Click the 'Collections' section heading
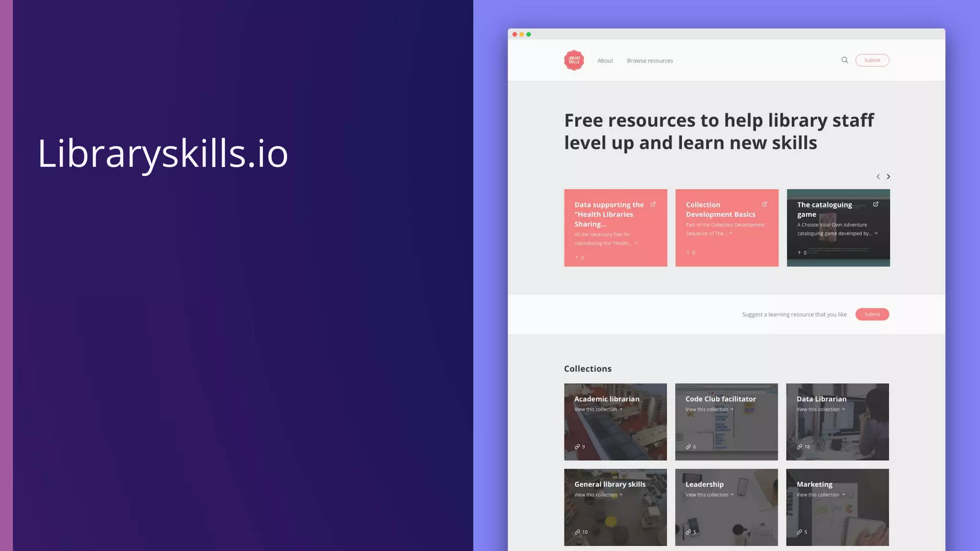 [588, 369]
